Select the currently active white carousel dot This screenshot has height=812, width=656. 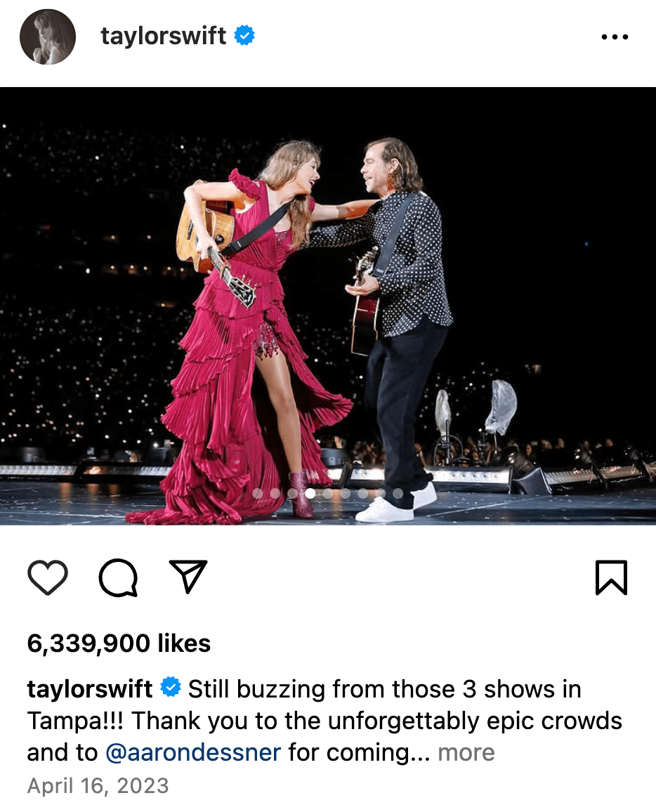click(310, 494)
